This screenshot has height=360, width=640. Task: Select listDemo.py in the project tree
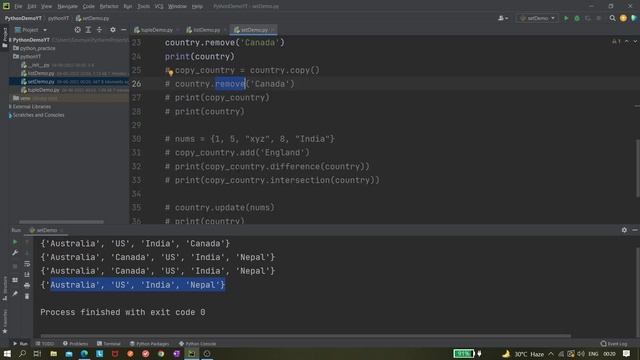click(41, 73)
